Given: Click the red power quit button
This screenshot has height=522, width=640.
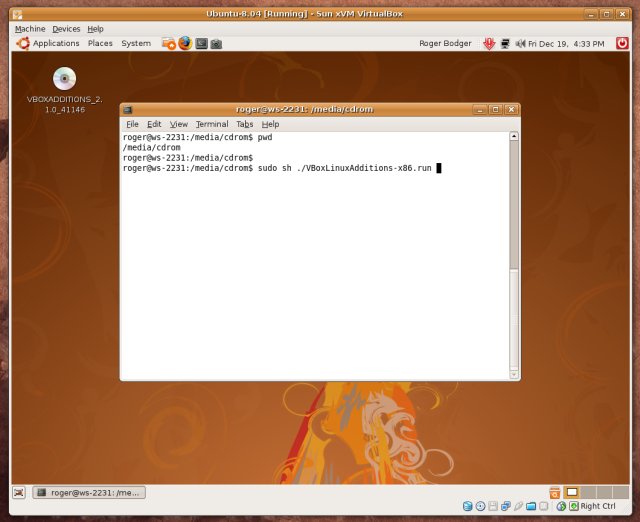Looking at the screenshot, I should 622,43.
